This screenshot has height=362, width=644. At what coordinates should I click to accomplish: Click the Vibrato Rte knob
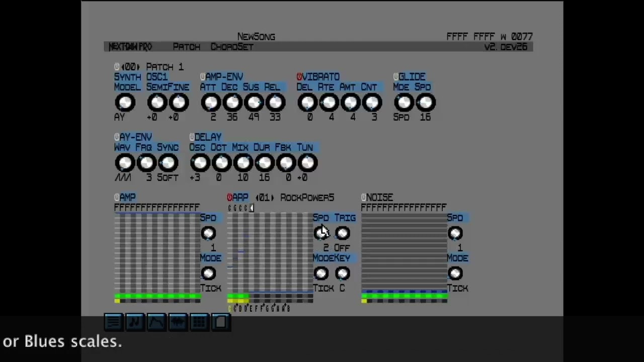(x=329, y=103)
